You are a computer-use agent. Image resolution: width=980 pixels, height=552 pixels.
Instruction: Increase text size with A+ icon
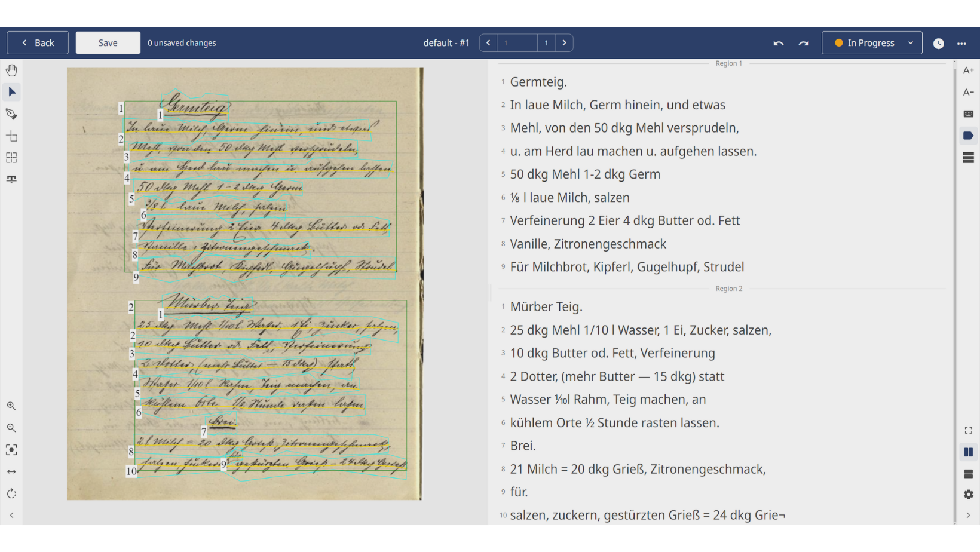pos(969,70)
